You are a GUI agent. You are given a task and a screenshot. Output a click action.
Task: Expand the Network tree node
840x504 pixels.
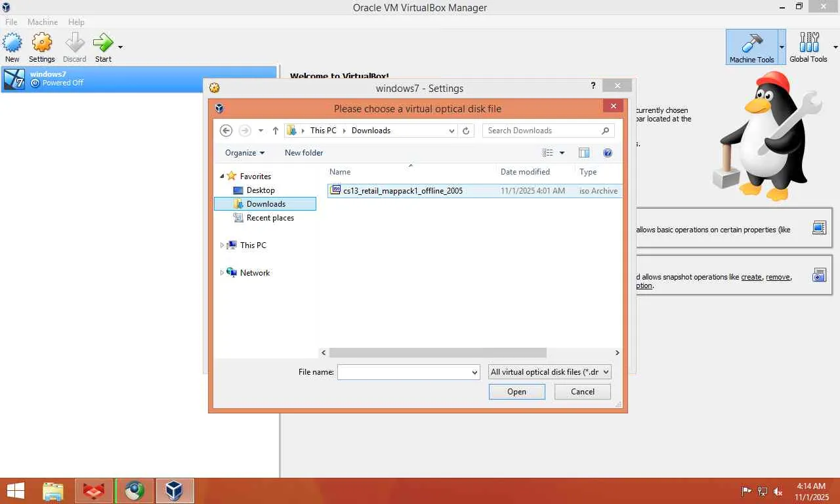(222, 273)
